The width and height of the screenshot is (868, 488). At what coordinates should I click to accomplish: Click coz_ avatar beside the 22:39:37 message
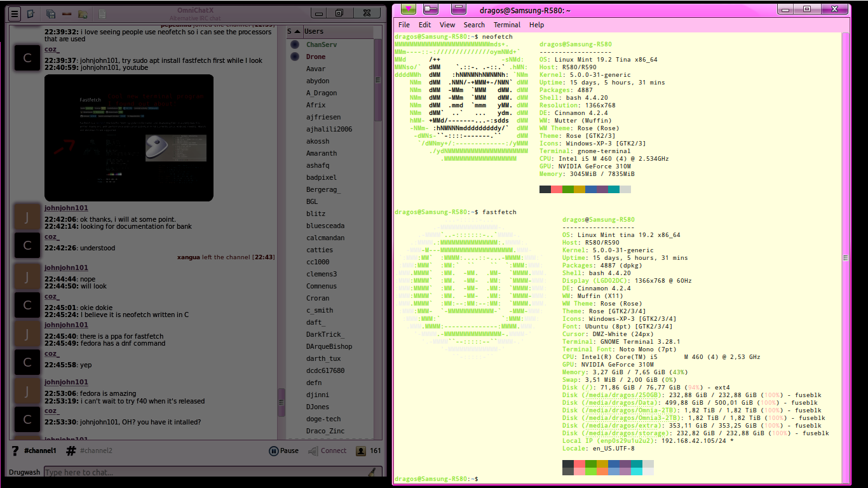[27, 58]
